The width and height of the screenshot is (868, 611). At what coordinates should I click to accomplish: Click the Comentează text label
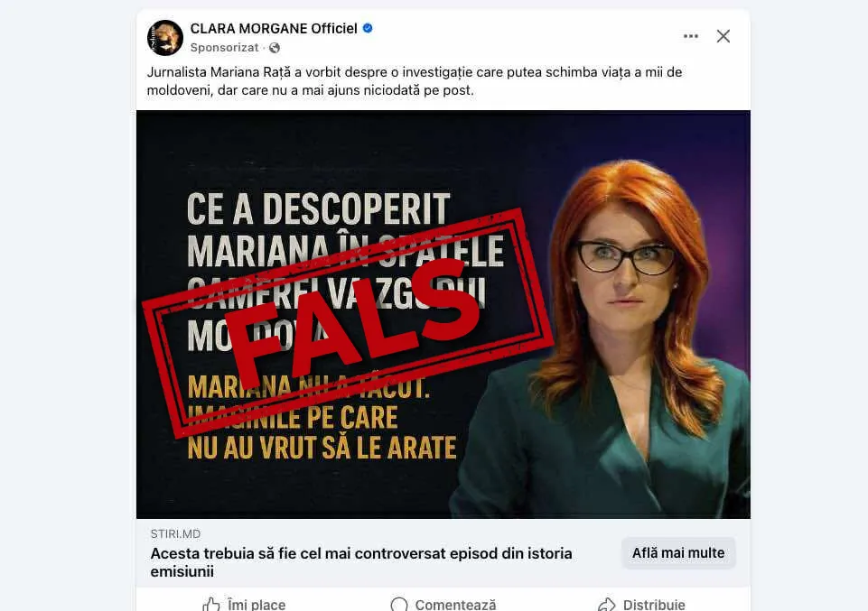(x=455, y=605)
